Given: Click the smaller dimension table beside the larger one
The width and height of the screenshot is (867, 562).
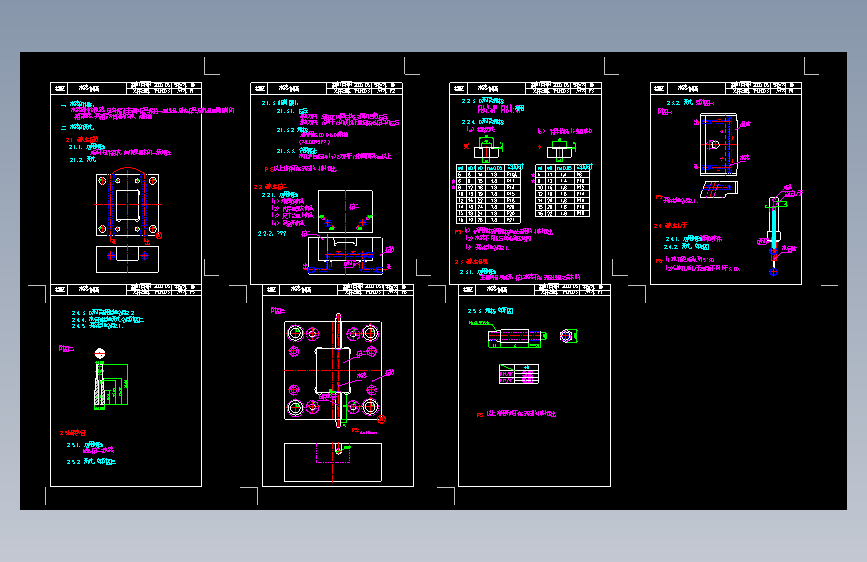Looking at the screenshot, I should pyautogui.click(x=562, y=191).
